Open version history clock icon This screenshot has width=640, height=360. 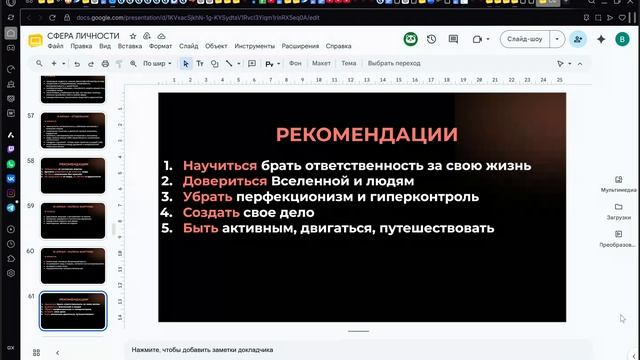click(x=431, y=39)
